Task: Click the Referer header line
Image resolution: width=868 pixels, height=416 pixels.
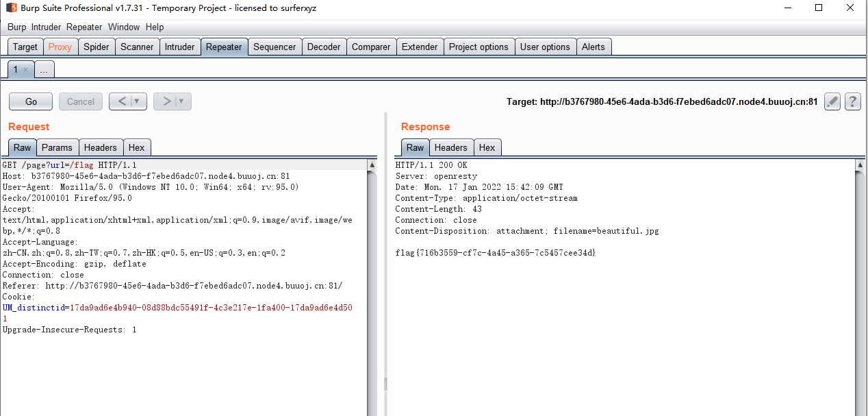Action: [173, 286]
